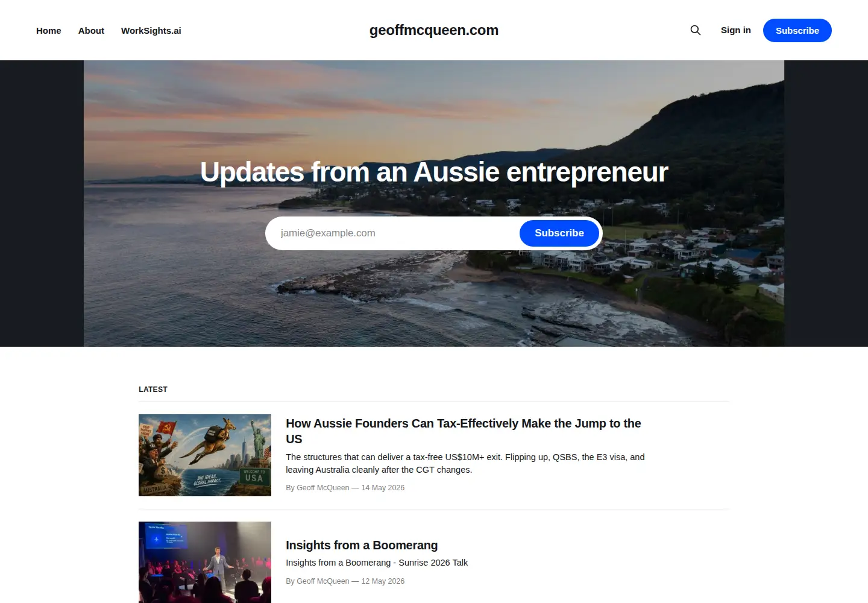Click 'By Geoff McQueen — 12 May 2026' byline
This screenshot has height=603, width=868.
pos(345,581)
